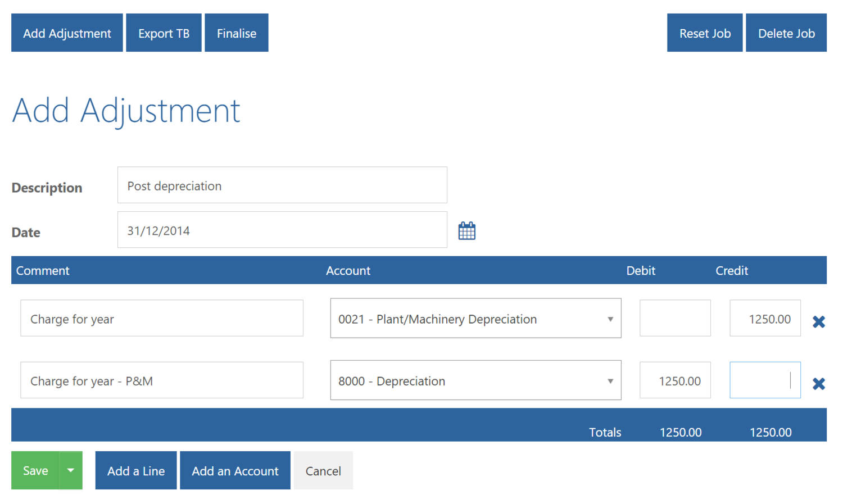The width and height of the screenshot is (843, 504).
Task: Click the 1250.00 debit field in second row
Action: (x=675, y=380)
